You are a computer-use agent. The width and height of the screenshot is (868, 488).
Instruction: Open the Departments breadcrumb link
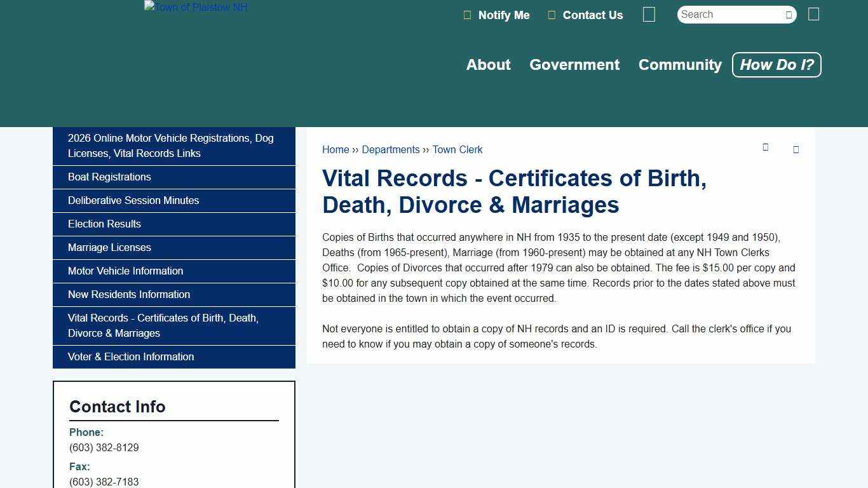click(x=391, y=149)
